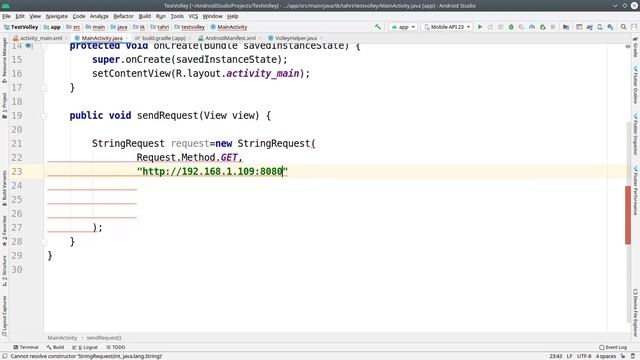The height and width of the screenshot is (360, 640).
Task: Open the Flutter Outline side panel
Action: 636,84
